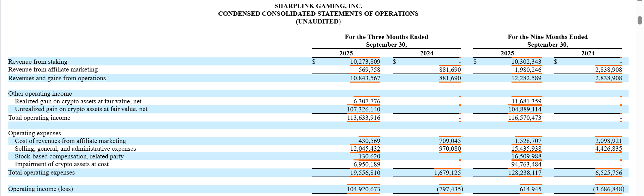
Task: Click the value 614,945
Action: click(531, 189)
